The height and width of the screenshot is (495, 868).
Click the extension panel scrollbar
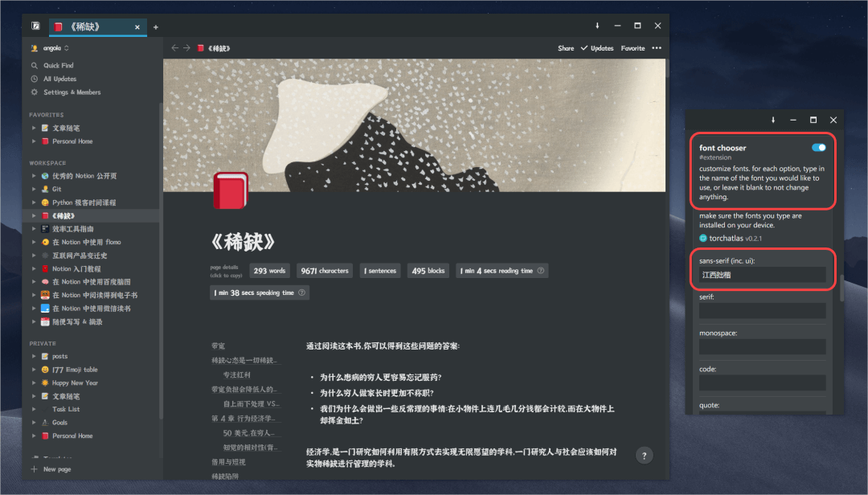(841, 288)
